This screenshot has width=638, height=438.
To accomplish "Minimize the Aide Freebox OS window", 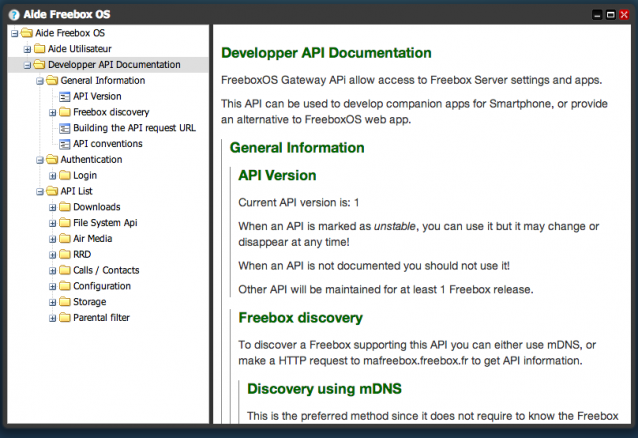I will [597, 15].
